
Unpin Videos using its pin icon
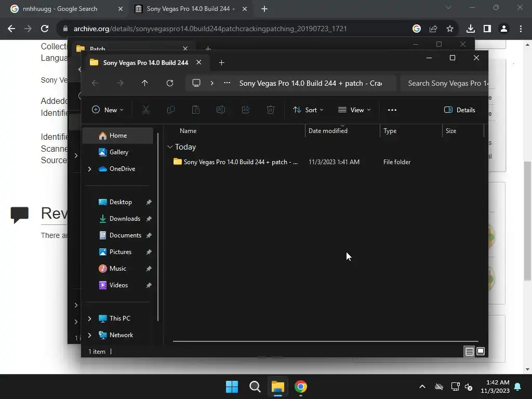click(x=149, y=285)
